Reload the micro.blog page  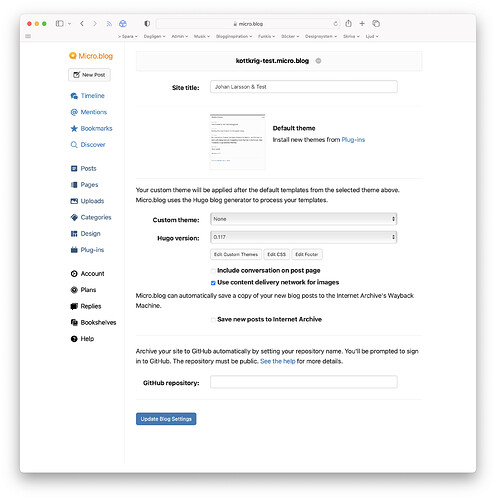tap(335, 24)
